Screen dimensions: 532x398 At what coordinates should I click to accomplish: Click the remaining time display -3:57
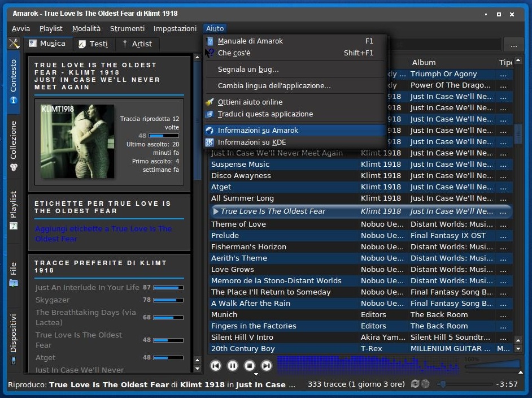(x=507, y=384)
